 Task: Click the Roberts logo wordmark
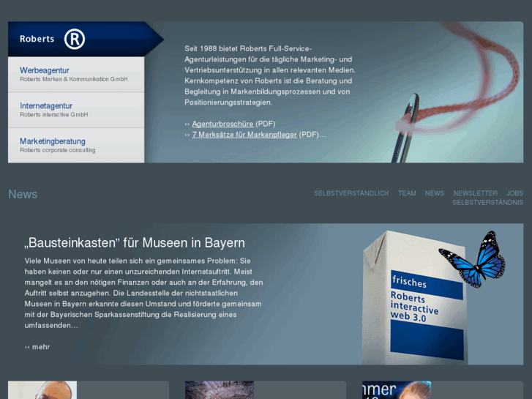[x=37, y=39]
